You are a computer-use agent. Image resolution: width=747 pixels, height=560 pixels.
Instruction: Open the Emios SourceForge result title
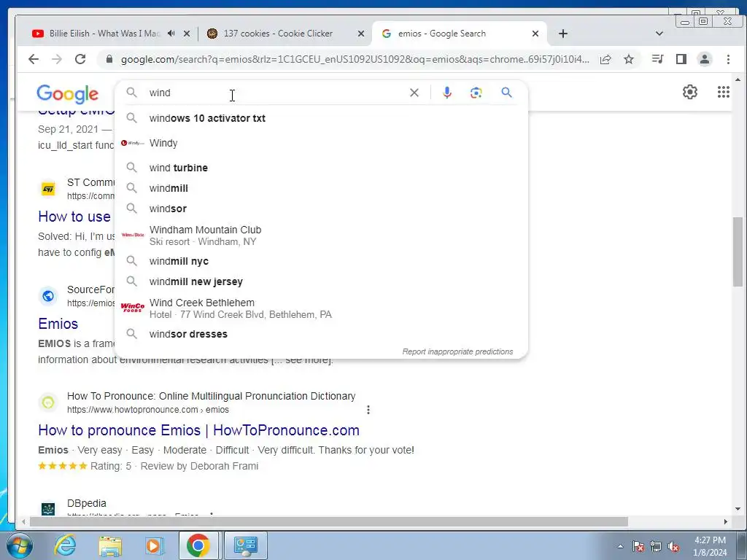click(58, 323)
